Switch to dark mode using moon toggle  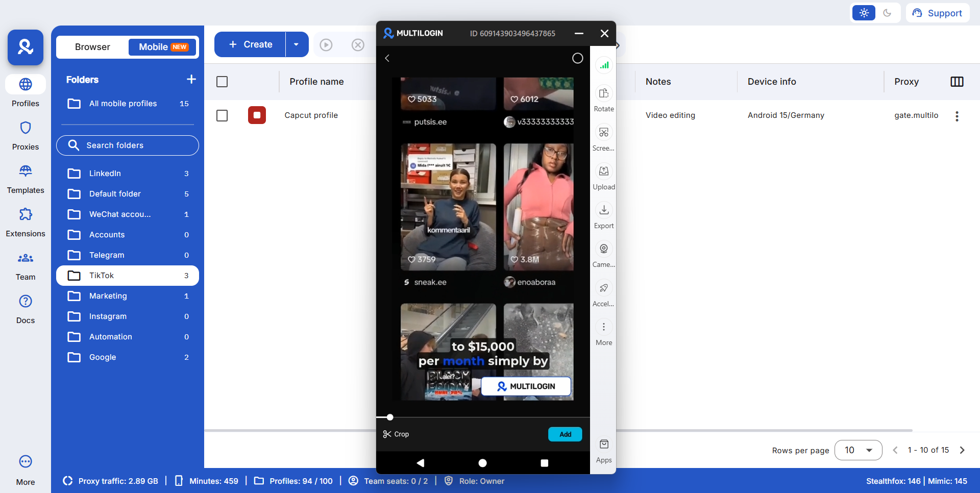click(x=887, y=13)
